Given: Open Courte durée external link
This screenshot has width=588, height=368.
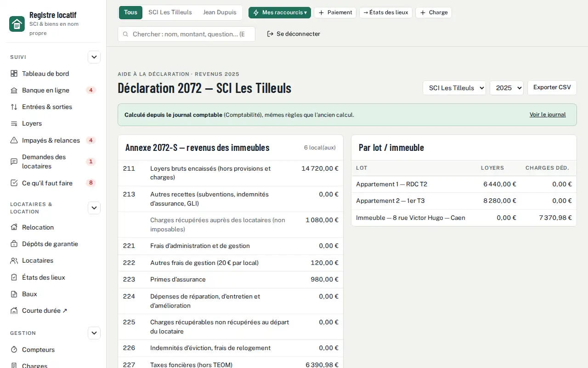Looking at the screenshot, I should click(x=53, y=310).
